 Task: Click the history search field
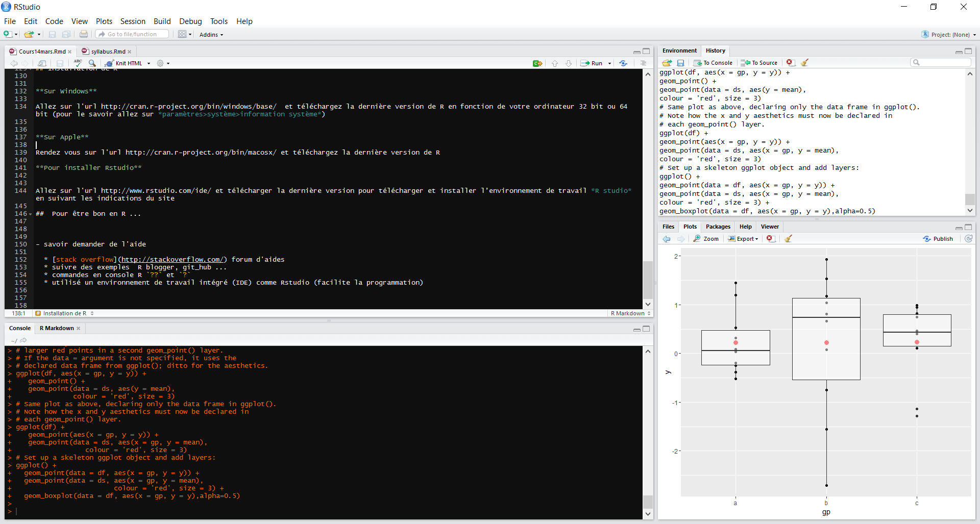941,62
